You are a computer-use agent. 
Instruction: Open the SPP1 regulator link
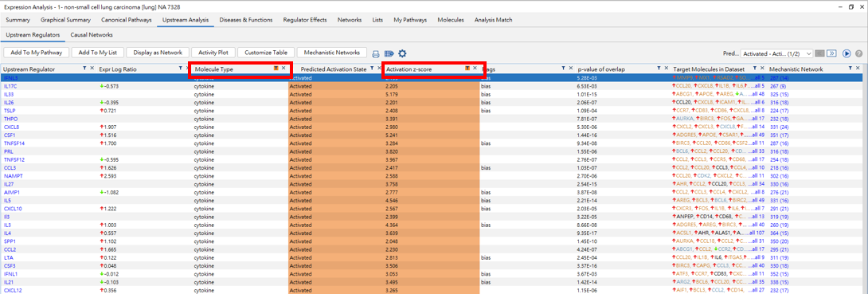[x=10, y=241]
